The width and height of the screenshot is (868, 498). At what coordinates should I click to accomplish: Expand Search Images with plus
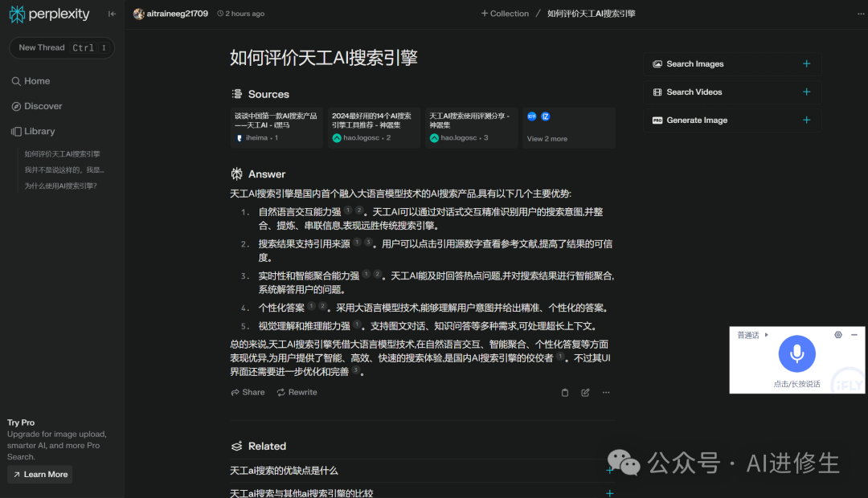coord(807,63)
